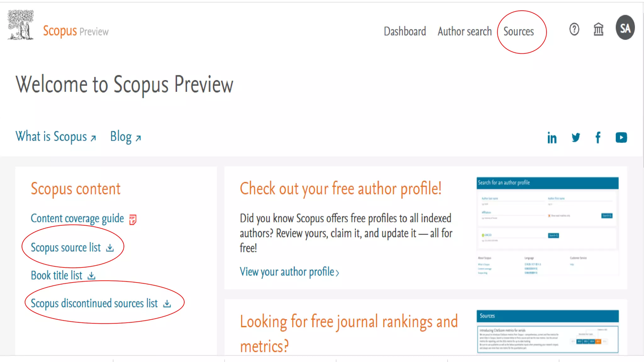
Task: Open the Sources navigation item
Action: (519, 31)
